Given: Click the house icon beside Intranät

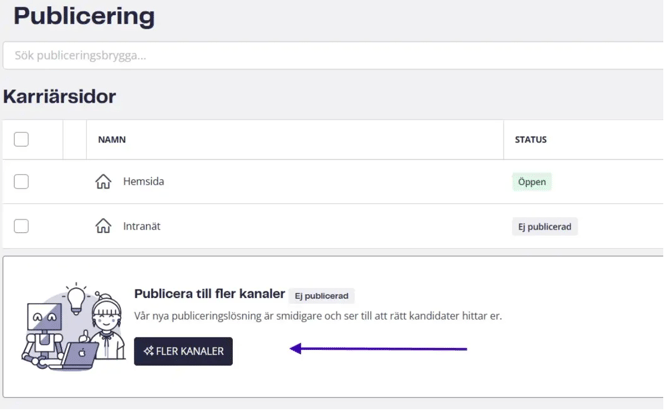Looking at the screenshot, I should tap(103, 227).
